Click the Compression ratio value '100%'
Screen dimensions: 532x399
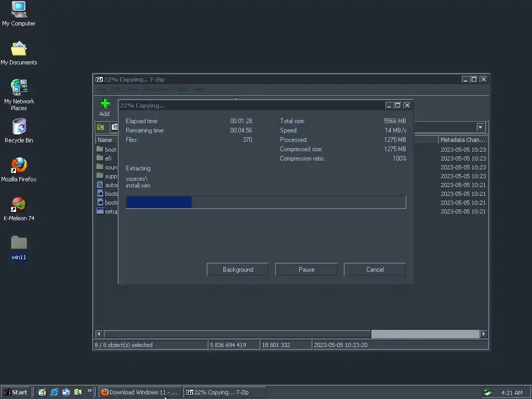tap(400, 158)
